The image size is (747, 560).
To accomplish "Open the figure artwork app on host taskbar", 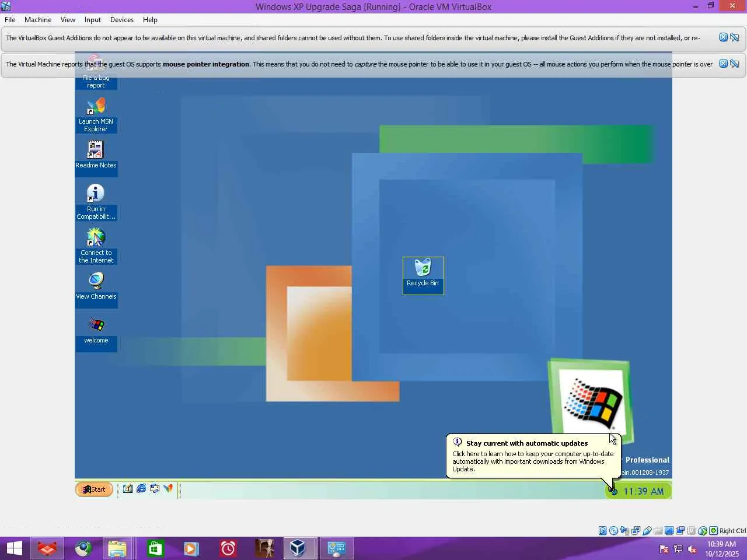I will coord(264,548).
